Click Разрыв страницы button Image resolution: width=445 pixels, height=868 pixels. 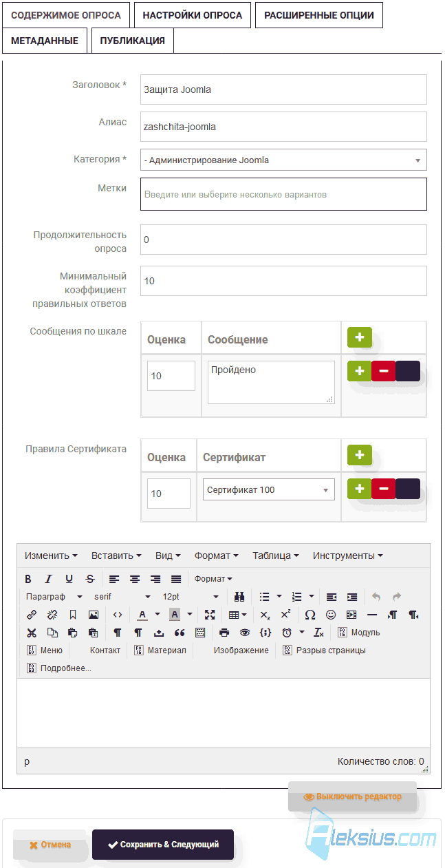point(324,650)
